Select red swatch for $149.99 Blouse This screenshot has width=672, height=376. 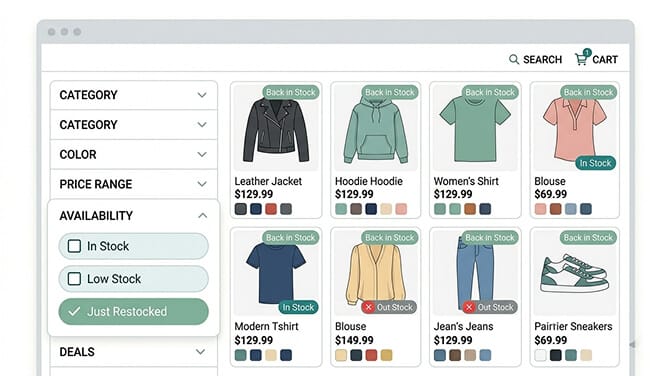tap(371, 355)
